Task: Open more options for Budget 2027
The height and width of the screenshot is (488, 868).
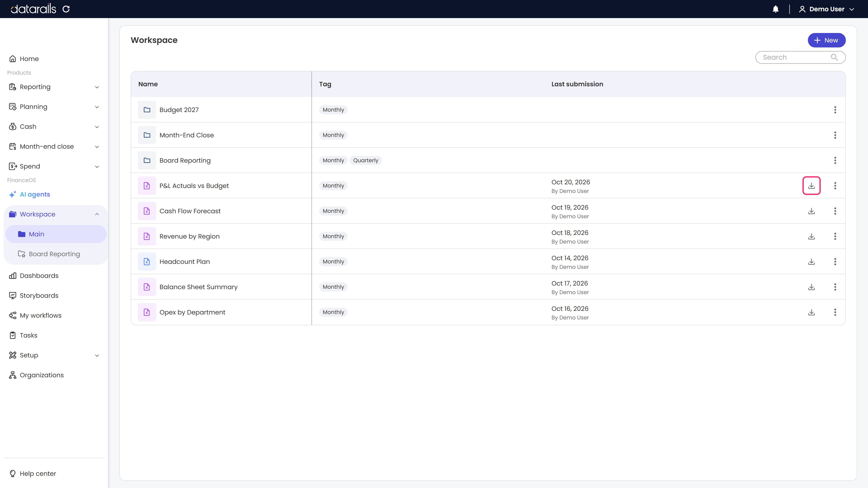Action: [x=835, y=110]
